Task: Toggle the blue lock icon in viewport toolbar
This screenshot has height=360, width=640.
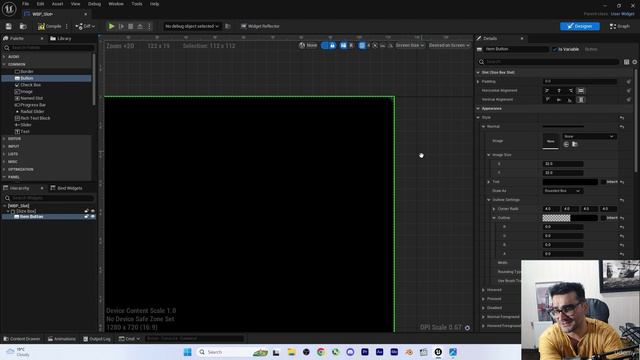Action: click(x=332, y=45)
